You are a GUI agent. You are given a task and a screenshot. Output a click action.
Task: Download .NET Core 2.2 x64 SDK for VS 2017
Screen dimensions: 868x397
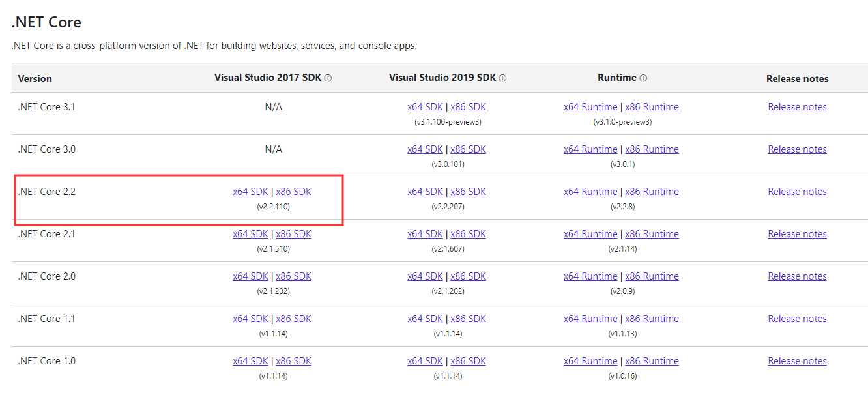(x=250, y=192)
